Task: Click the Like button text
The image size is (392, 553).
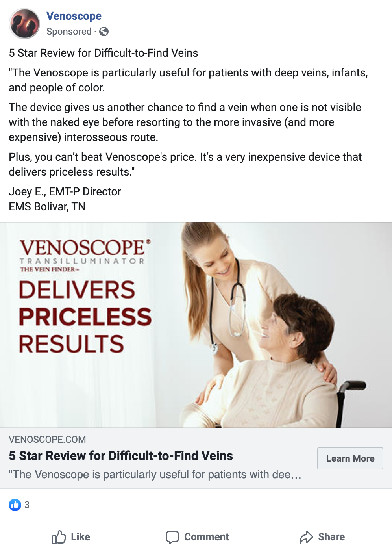Action: pos(81,537)
